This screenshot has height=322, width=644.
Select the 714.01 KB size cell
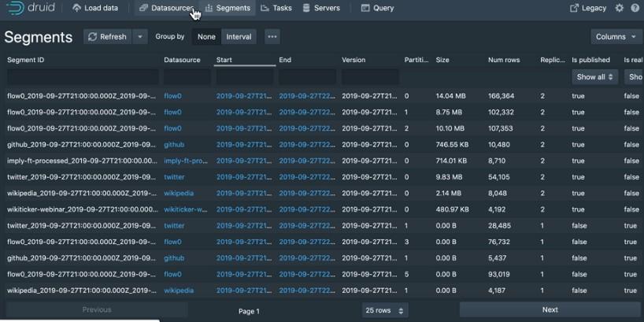451,161
